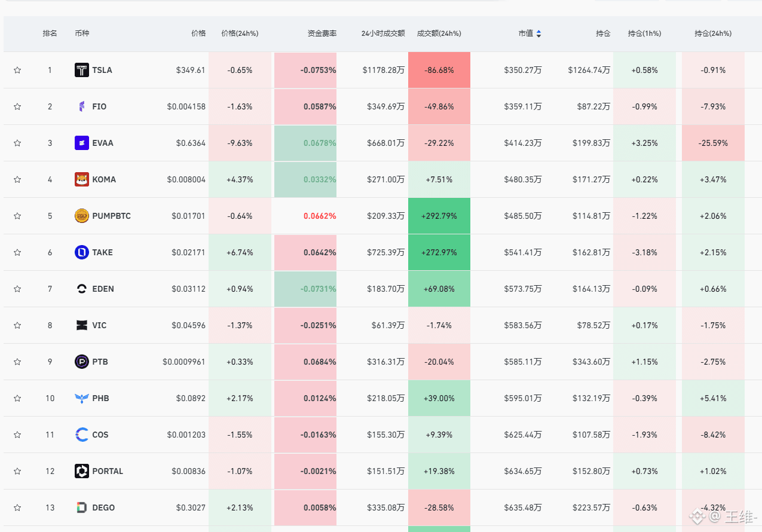Click the TSLA coin icon

(82, 70)
